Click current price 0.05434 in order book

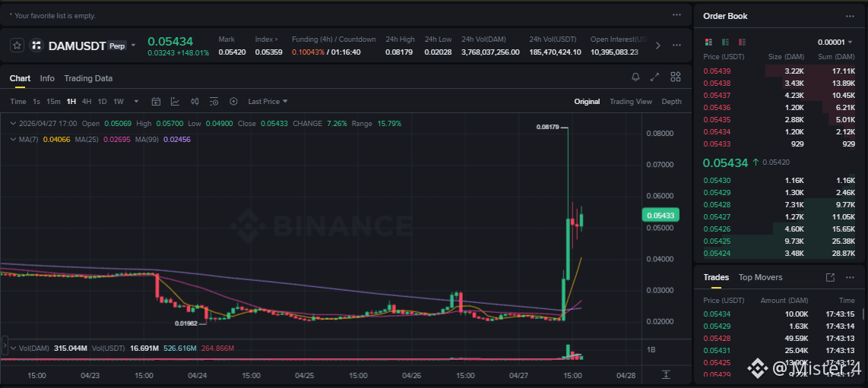[725, 162]
